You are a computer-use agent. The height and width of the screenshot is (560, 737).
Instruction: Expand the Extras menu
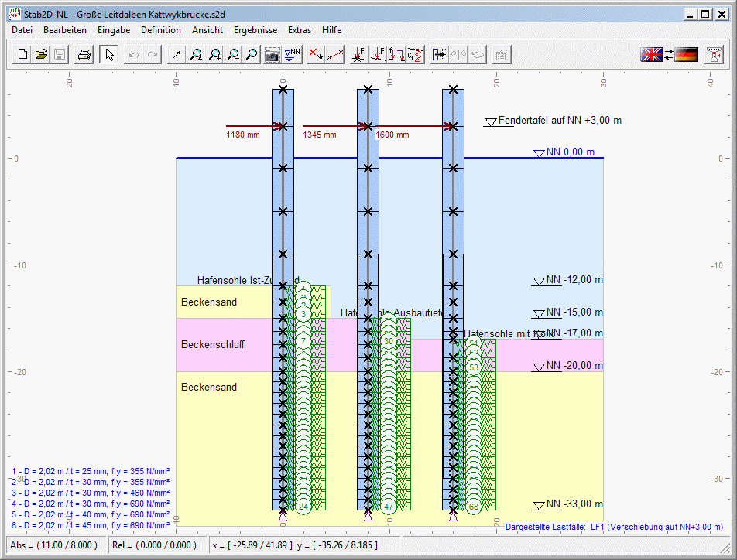pos(300,30)
